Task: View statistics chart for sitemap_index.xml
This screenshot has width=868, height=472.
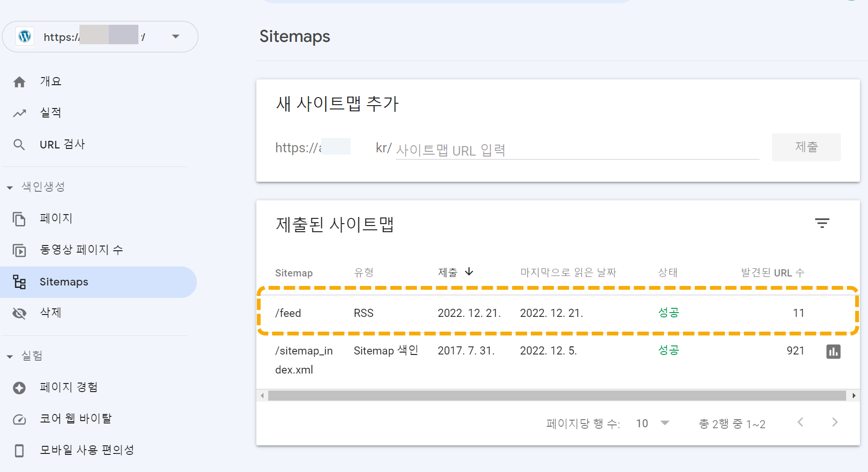Action: click(x=834, y=352)
